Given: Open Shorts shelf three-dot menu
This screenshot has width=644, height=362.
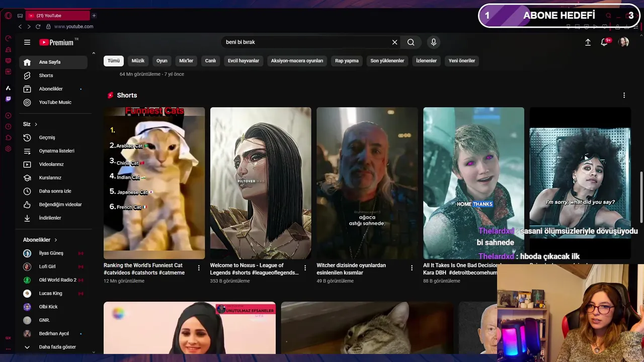Looking at the screenshot, I should click(x=624, y=95).
